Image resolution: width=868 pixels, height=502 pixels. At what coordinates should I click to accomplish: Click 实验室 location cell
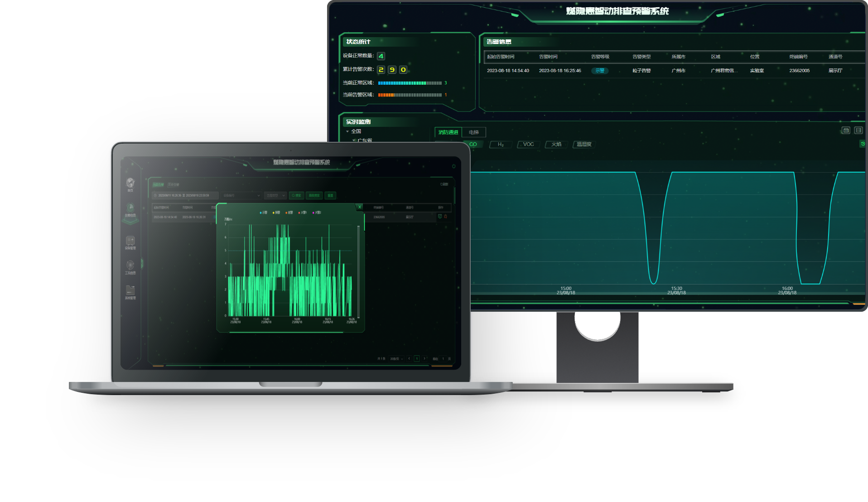click(757, 71)
